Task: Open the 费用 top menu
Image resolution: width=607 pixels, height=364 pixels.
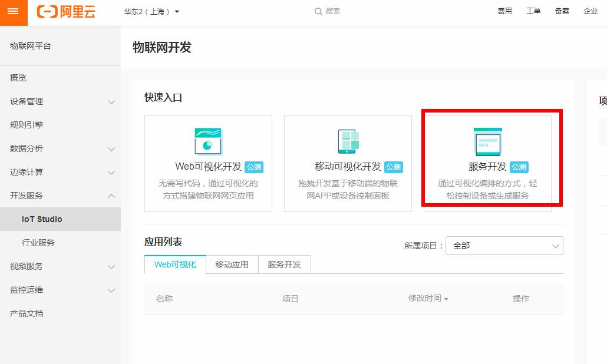Action: (505, 11)
